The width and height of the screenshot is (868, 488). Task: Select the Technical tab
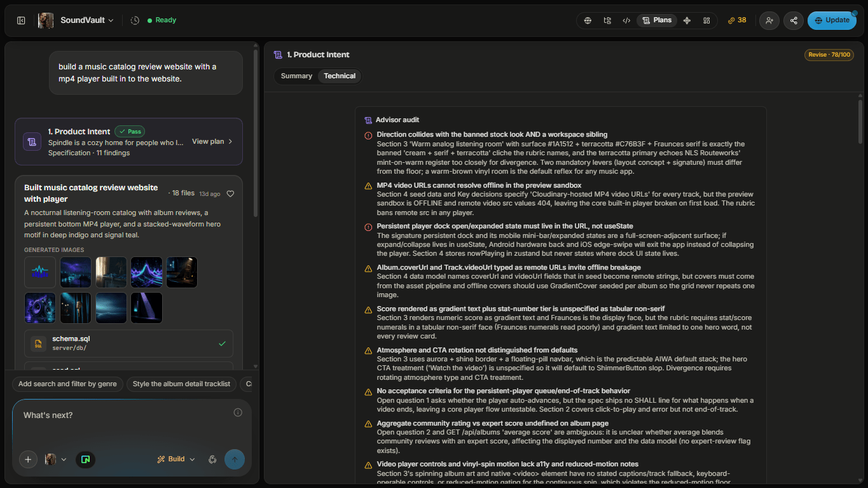coord(340,76)
